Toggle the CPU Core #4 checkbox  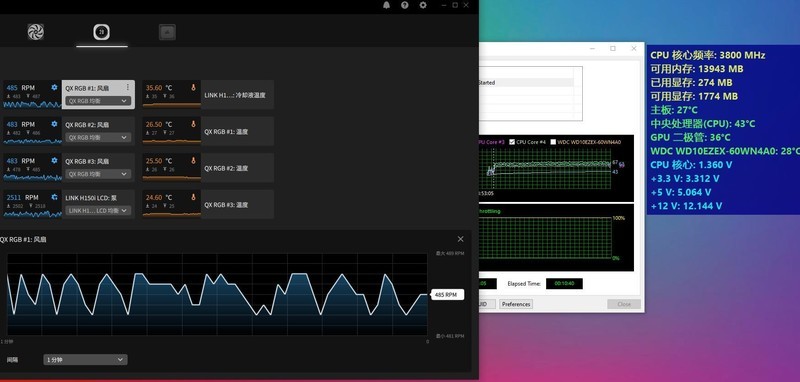coord(512,142)
